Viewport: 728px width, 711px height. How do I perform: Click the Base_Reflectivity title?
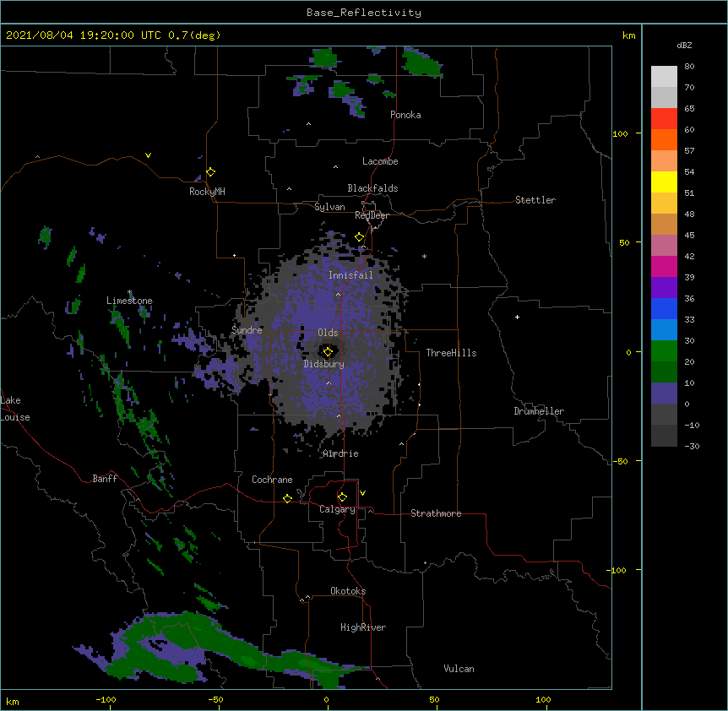pos(364,13)
